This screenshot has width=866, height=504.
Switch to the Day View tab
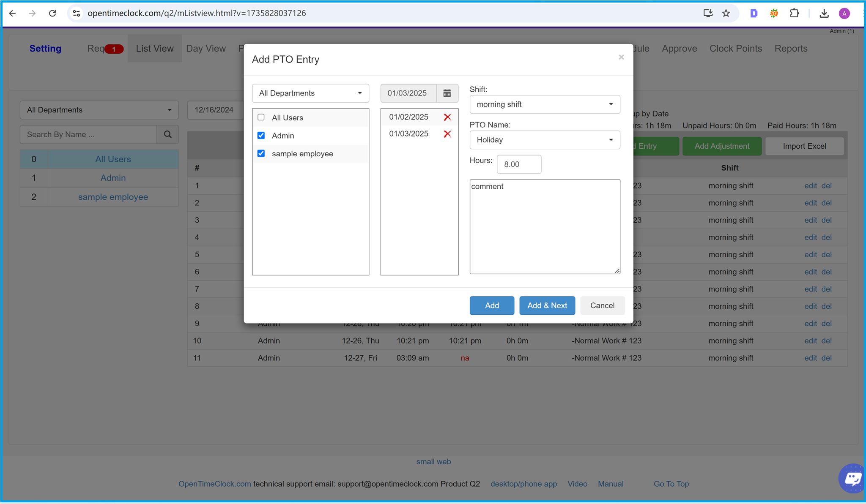206,49
